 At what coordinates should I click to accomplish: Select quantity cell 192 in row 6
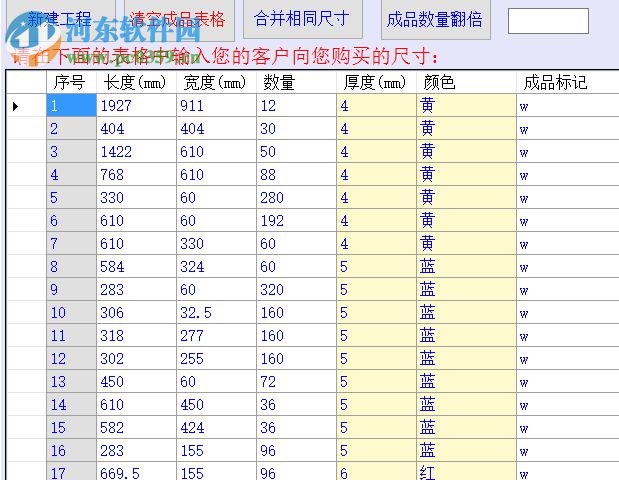point(296,221)
